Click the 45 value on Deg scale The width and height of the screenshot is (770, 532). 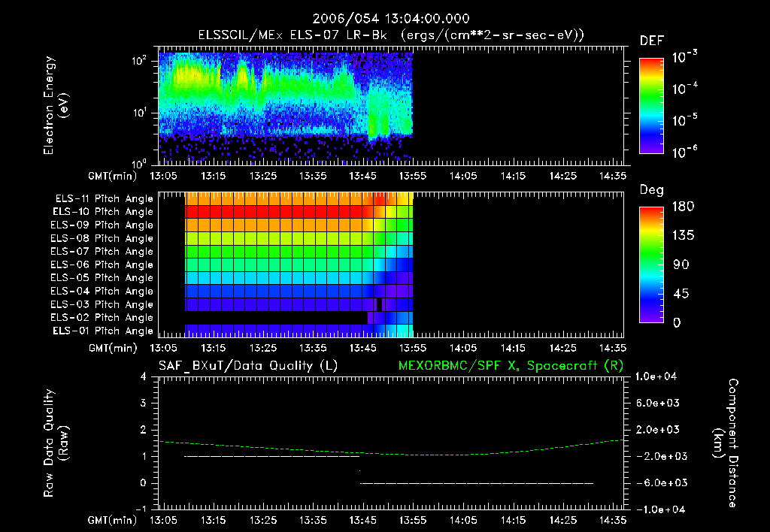click(x=681, y=294)
